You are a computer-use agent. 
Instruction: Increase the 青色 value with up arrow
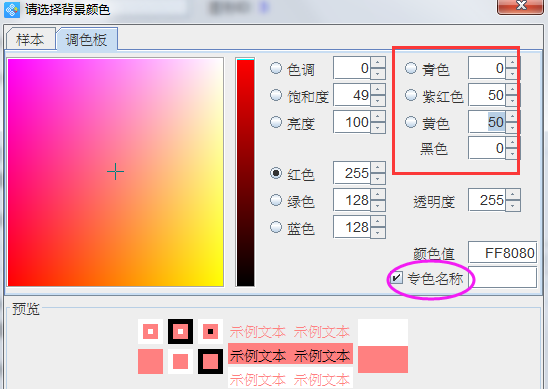point(513,63)
